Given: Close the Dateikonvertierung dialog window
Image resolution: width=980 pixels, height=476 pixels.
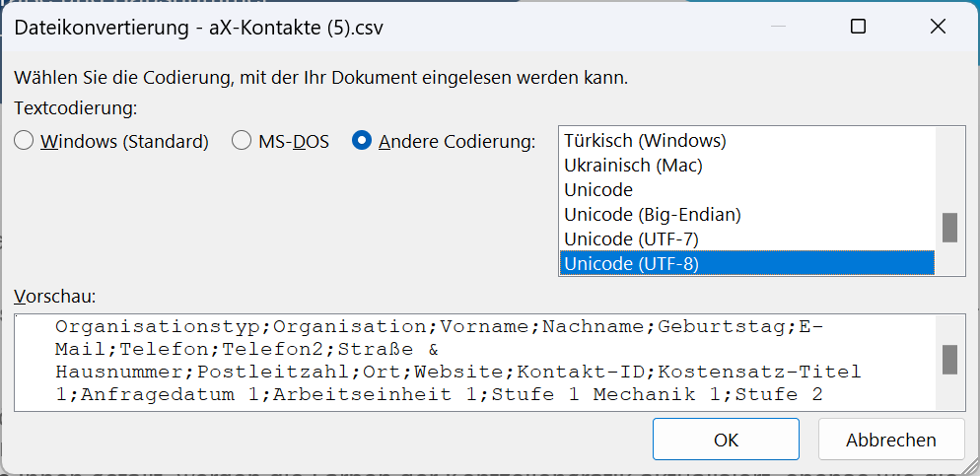Looking at the screenshot, I should pos(938,27).
